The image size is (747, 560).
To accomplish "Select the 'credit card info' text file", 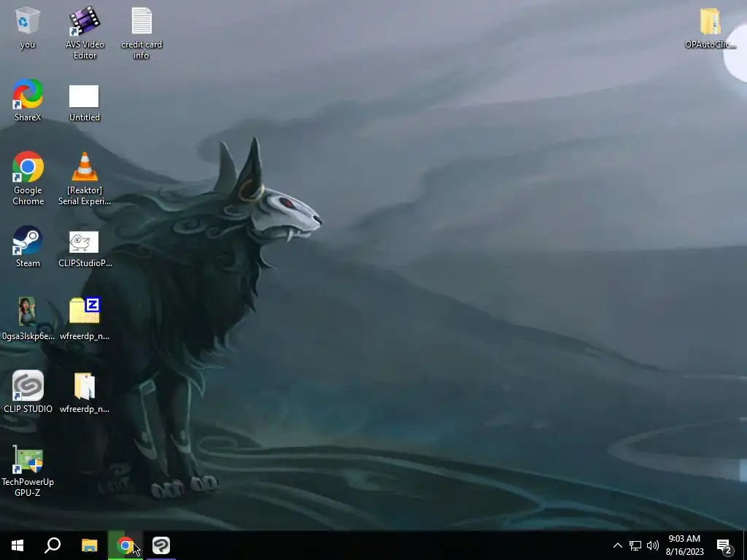I will coord(142,32).
